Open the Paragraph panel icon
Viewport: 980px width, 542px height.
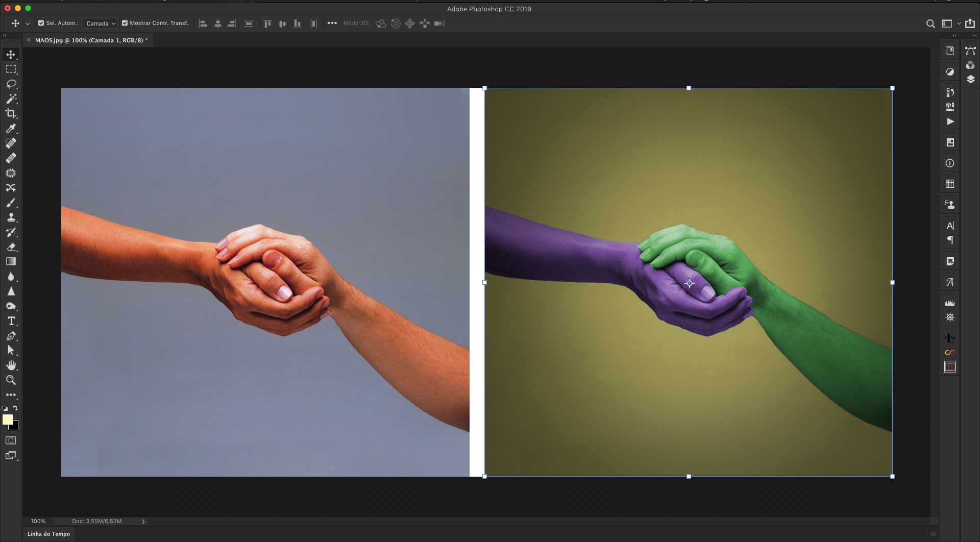pyautogui.click(x=950, y=240)
